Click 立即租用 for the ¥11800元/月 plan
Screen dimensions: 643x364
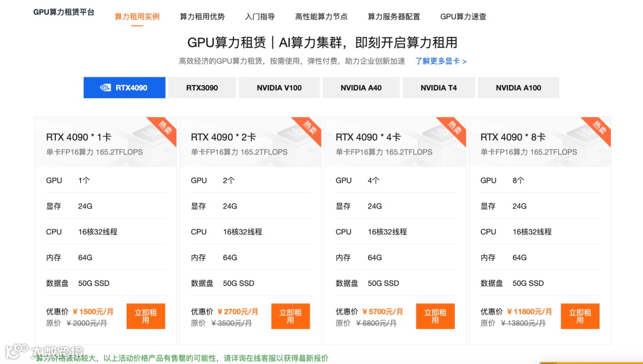point(580,316)
